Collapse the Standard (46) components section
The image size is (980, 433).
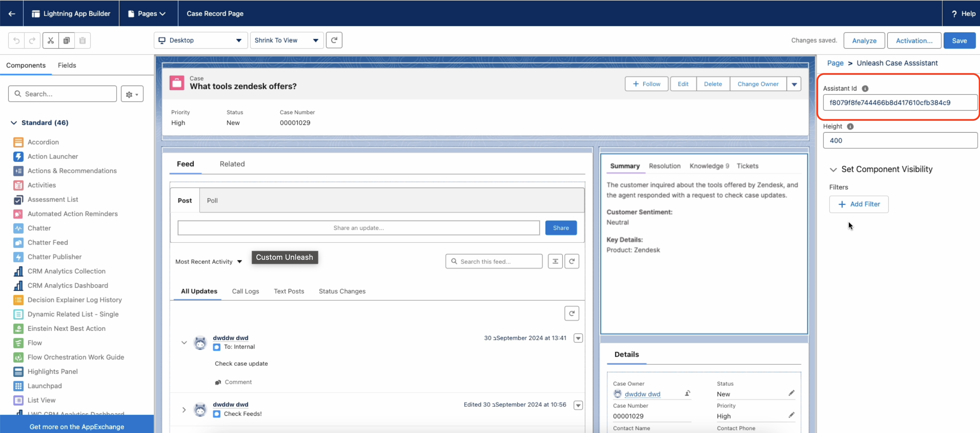tap(14, 123)
